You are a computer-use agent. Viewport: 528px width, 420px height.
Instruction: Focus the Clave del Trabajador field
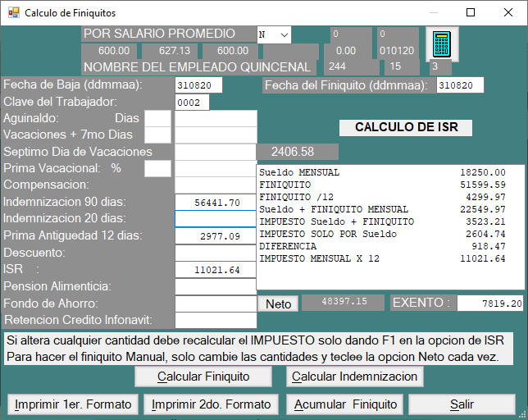192,103
